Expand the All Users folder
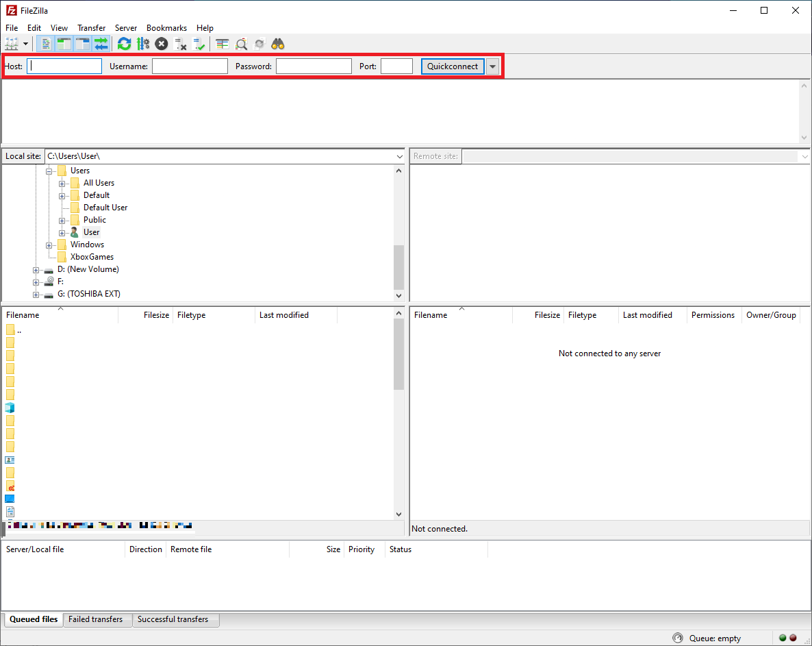This screenshot has width=812, height=646. click(x=62, y=184)
